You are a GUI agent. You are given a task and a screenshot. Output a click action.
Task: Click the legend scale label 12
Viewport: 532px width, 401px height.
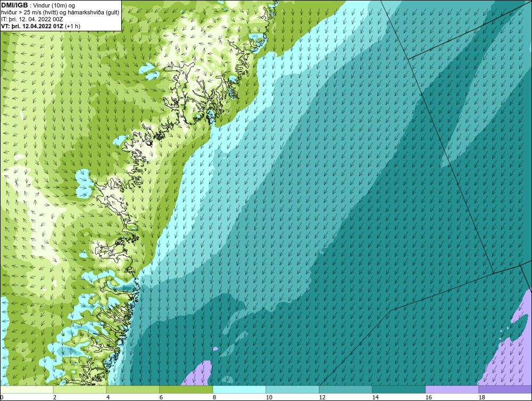pyautogui.click(x=322, y=397)
